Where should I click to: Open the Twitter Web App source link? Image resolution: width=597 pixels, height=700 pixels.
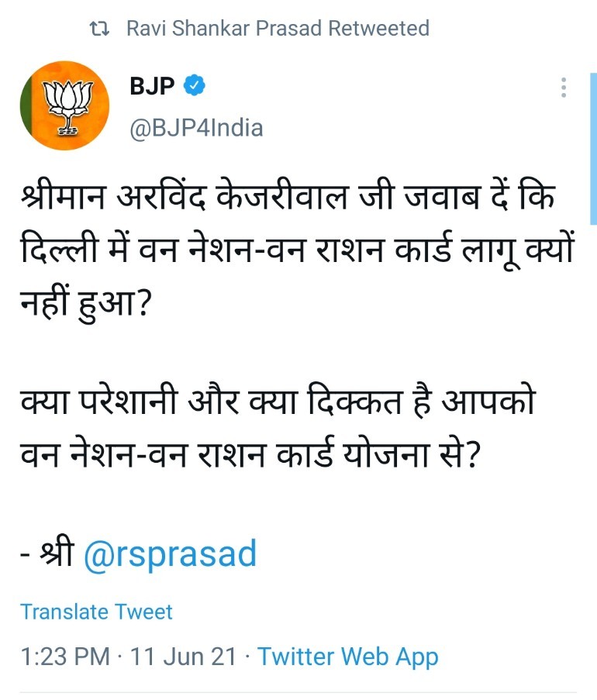coord(347,657)
